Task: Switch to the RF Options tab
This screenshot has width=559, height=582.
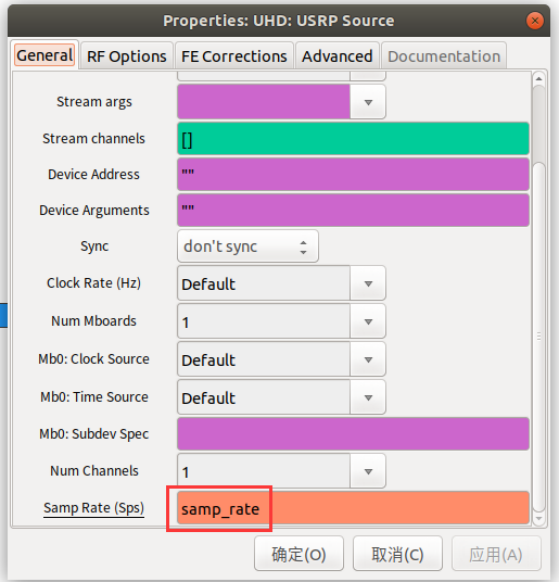Action: 127,56
